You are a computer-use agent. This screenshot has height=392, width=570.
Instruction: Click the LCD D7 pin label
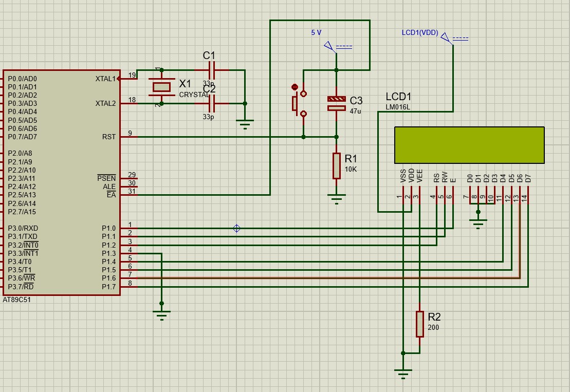[528, 178]
